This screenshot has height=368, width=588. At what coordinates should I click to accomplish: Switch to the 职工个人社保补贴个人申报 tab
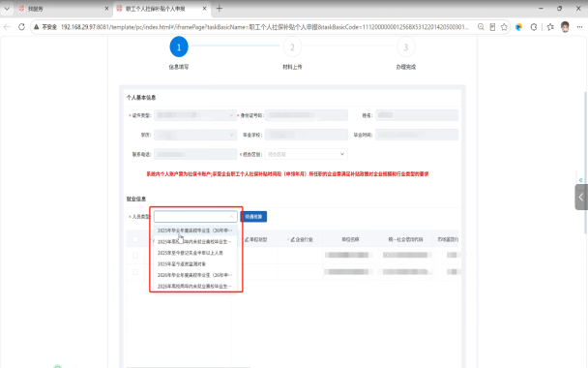162,9
